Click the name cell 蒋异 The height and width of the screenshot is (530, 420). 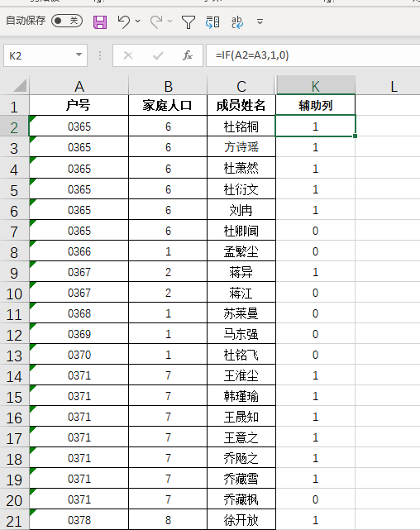coord(241,272)
